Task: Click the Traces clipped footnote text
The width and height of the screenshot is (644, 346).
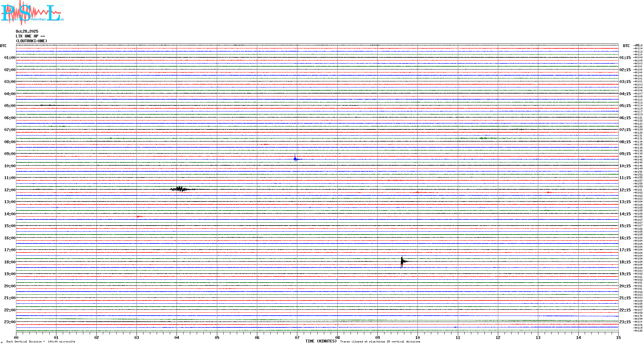Action: [380, 342]
